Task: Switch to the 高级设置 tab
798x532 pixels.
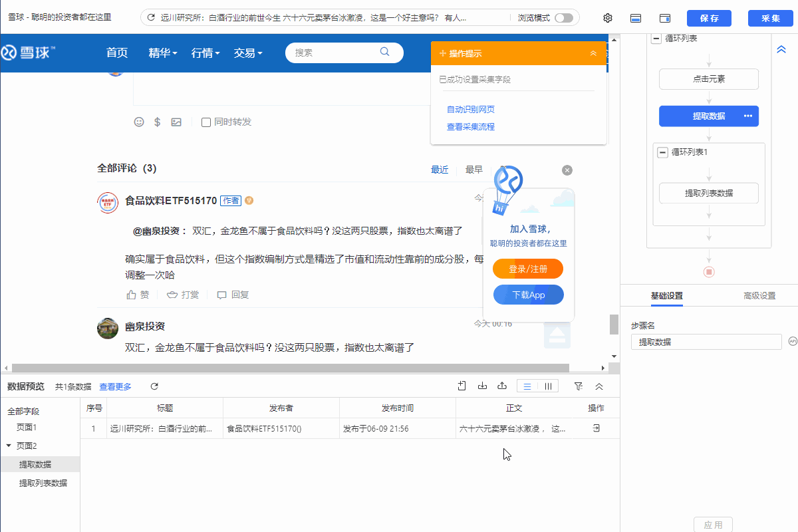Action: (x=759, y=296)
